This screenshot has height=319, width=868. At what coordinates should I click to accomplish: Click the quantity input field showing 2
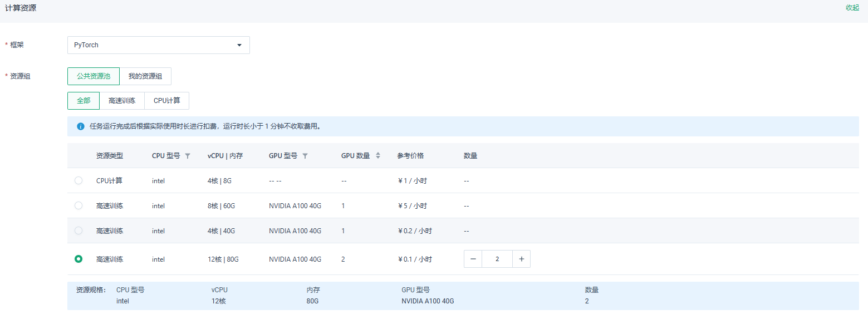pyautogui.click(x=497, y=259)
